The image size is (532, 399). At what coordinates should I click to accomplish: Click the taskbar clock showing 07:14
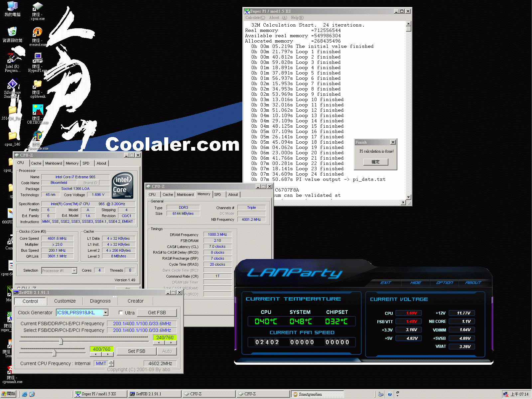point(519,394)
